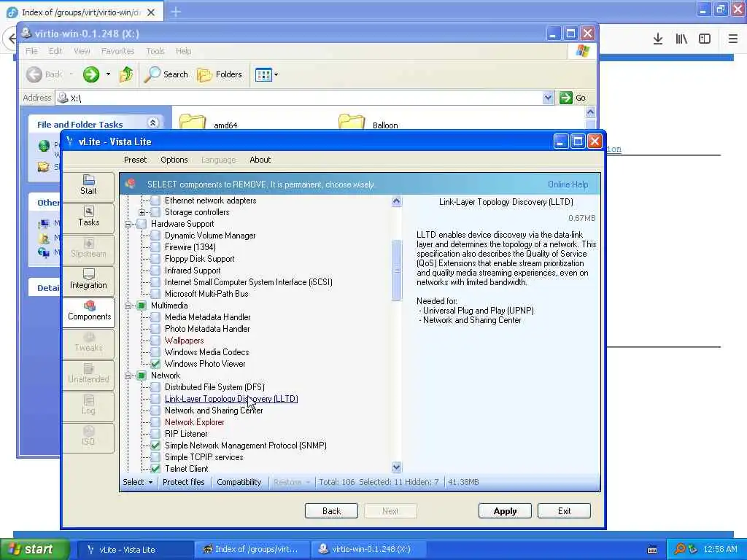Toggle the Firefox sidebar icon

click(x=705, y=39)
